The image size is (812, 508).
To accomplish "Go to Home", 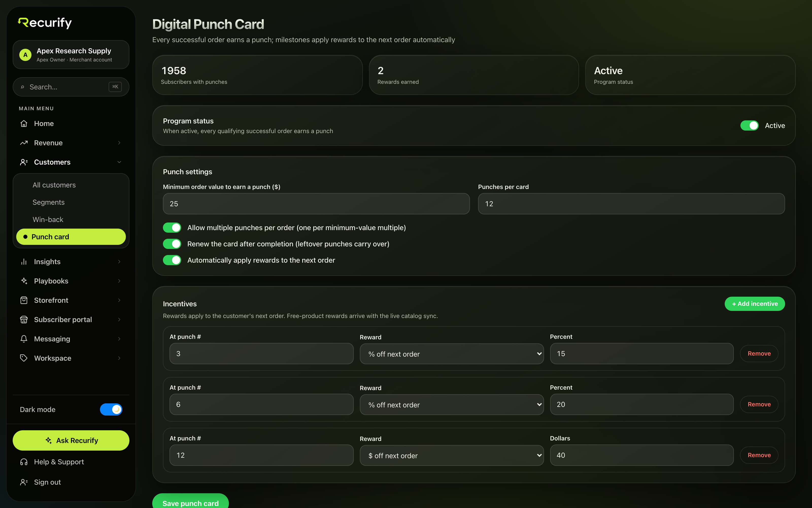I will point(71,124).
